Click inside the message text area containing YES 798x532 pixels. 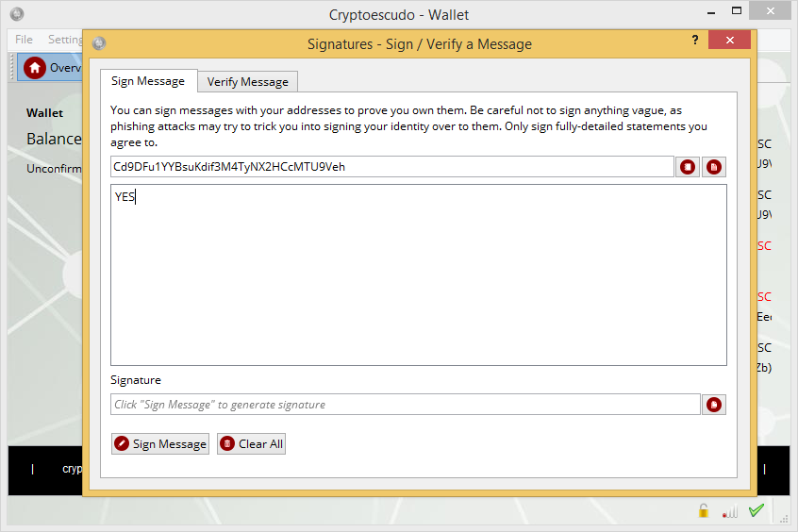(419, 274)
